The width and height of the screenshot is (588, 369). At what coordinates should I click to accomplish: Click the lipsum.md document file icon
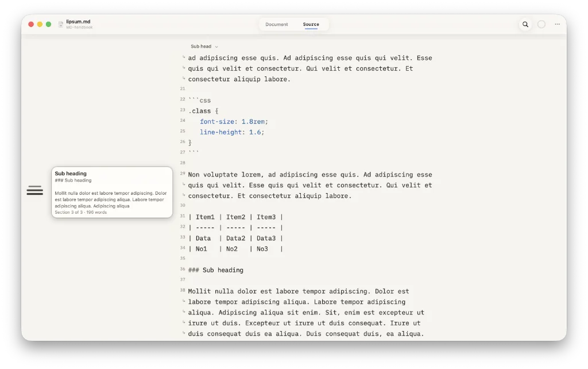(61, 24)
